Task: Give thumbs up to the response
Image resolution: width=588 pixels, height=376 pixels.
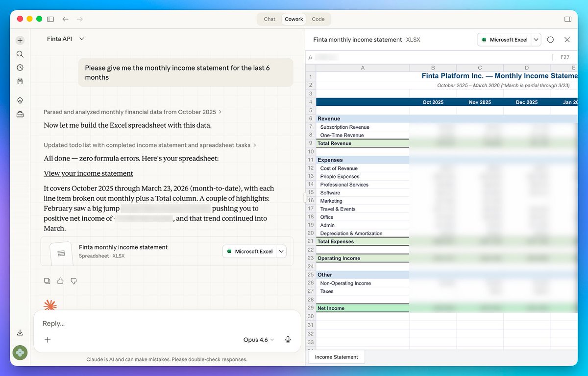Action: pos(60,281)
